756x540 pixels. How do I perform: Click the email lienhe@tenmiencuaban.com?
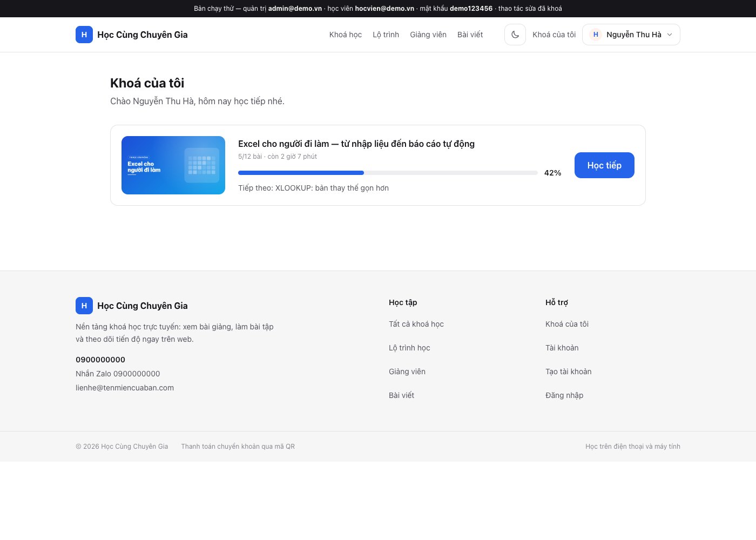125,388
